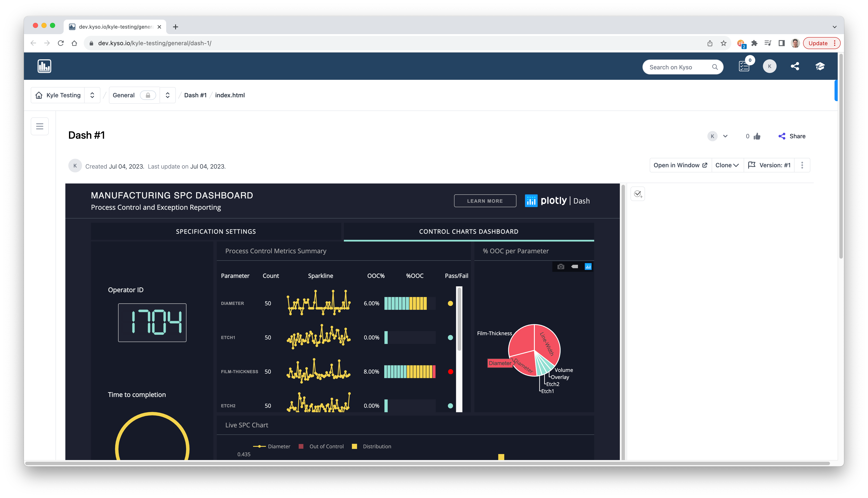
Task: Click the Plotly logo icon in chart modebar
Action: coord(588,267)
